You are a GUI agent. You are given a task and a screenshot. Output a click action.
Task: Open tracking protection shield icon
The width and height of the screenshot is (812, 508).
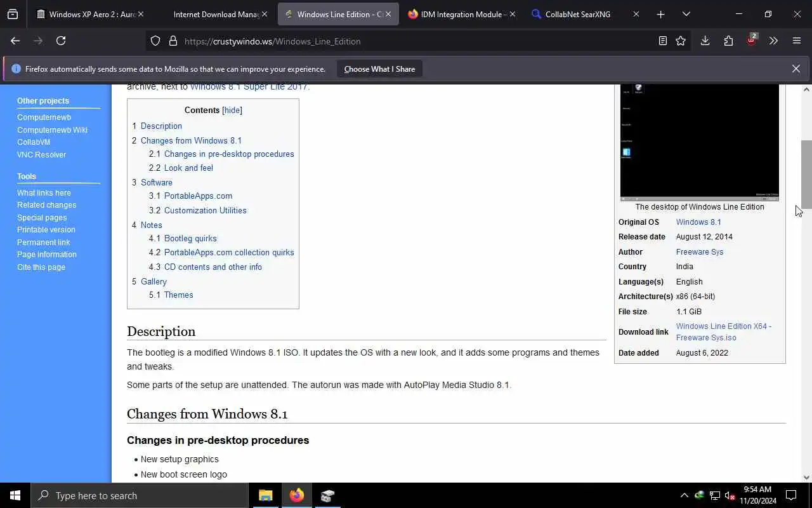click(155, 41)
